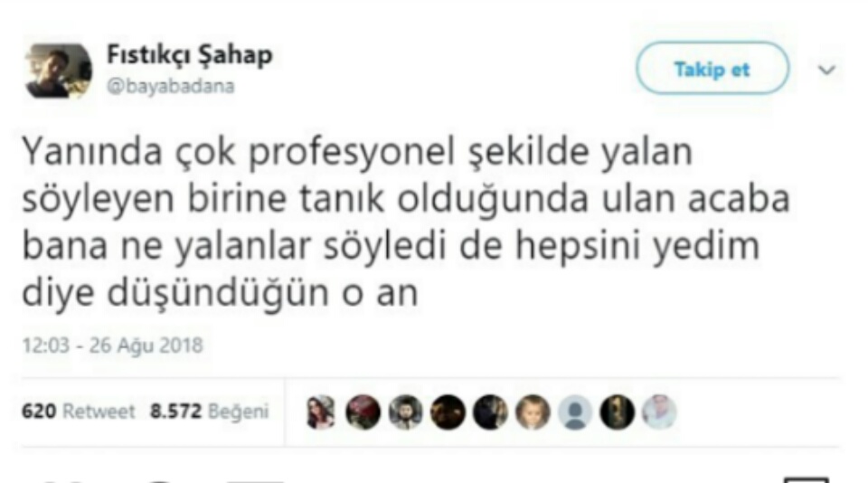View the 620 Retweet list
Image resolution: width=868 pixels, height=483 pixels.
click(78, 411)
